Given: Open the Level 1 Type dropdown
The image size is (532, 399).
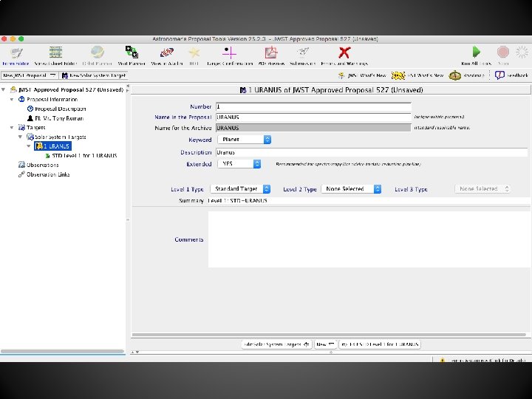Looking at the screenshot, I should 240,189.
